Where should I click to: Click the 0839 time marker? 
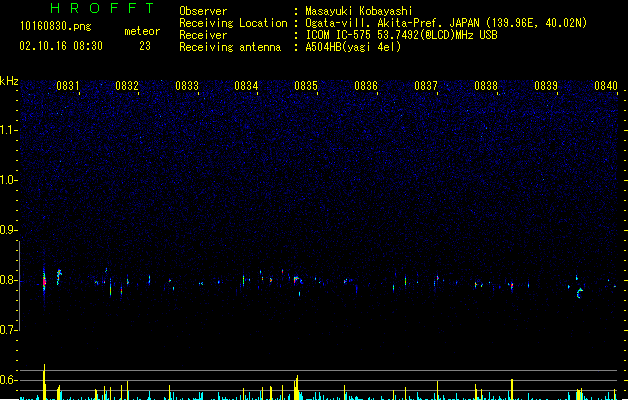tap(546, 86)
